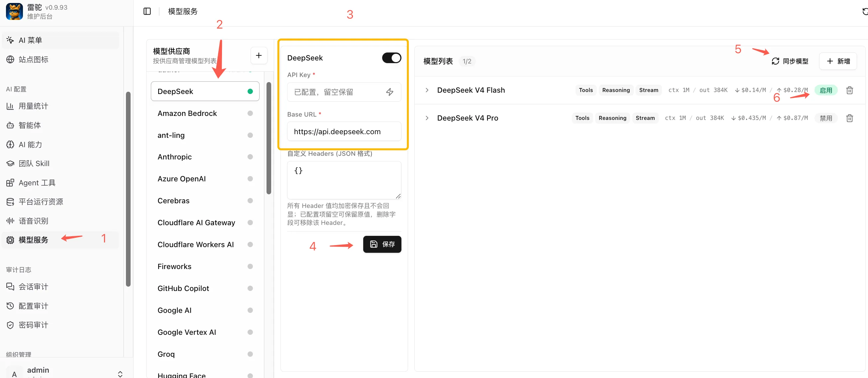The height and width of the screenshot is (378, 868).
Task: Select the Anthropic provider
Action: pos(205,157)
